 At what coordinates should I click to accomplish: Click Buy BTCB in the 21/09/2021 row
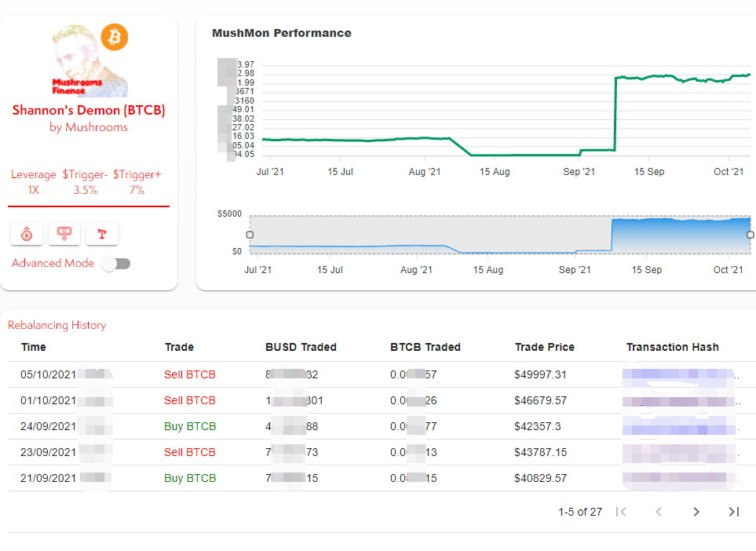pyautogui.click(x=190, y=478)
